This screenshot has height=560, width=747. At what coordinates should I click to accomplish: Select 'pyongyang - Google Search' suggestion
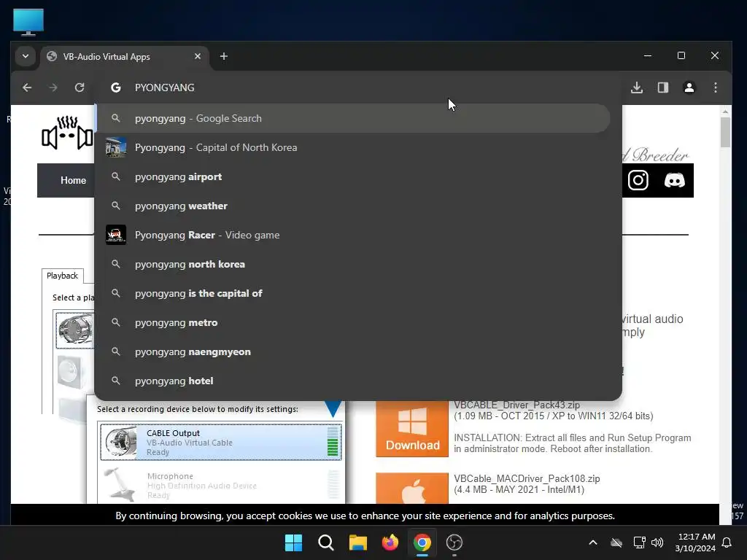[x=352, y=119]
